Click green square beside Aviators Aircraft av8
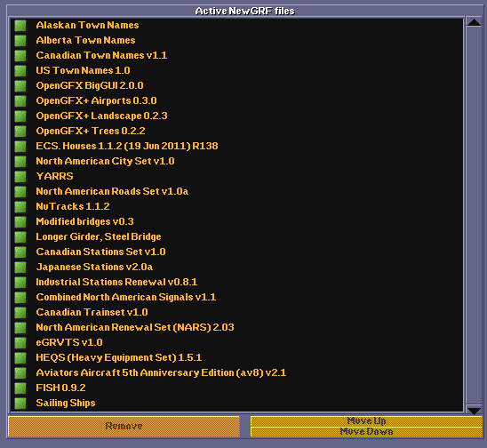Viewport: 487px width, 448px height. (20, 373)
